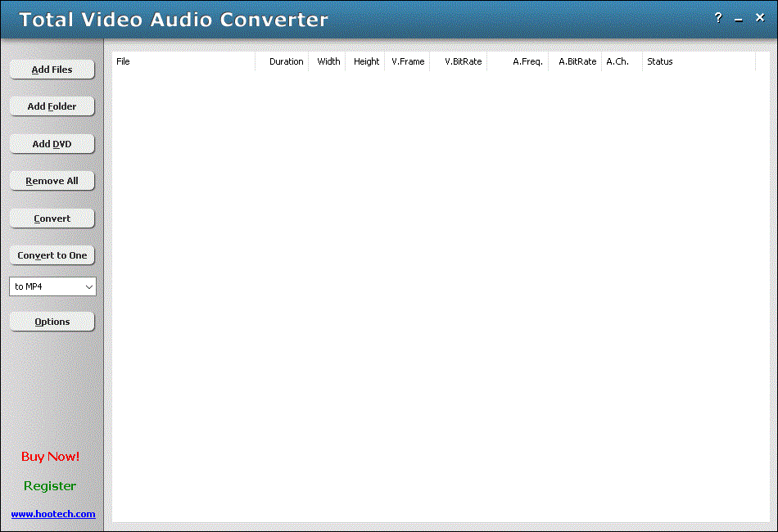The width and height of the screenshot is (778, 532).
Task: Sort by the File column header
Action: pyautogui.click(x=183, y=61)
